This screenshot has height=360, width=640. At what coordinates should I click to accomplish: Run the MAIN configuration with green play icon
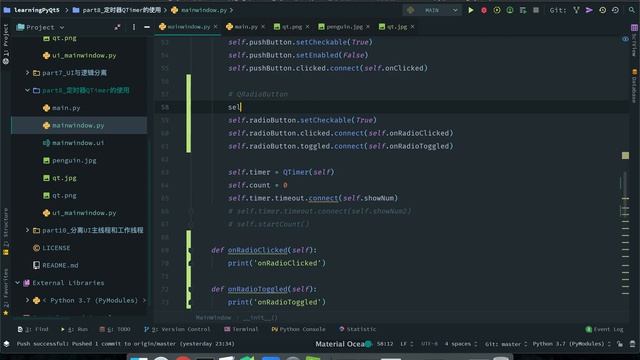471,10
